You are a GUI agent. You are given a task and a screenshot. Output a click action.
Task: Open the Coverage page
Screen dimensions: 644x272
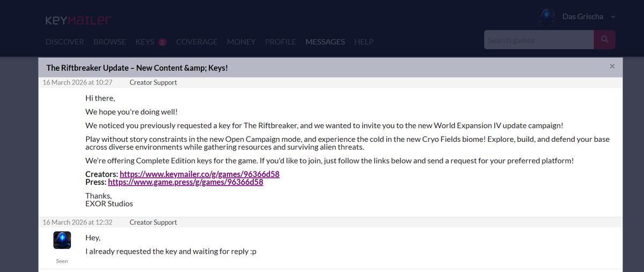(197, 41)
